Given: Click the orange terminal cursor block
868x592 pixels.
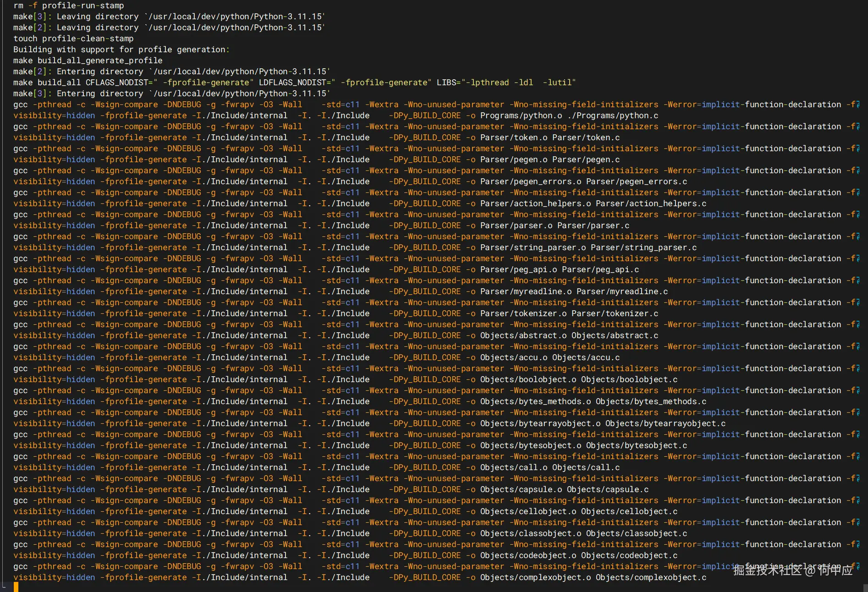Looking at the screenshot, I should [x=16, y=587].
